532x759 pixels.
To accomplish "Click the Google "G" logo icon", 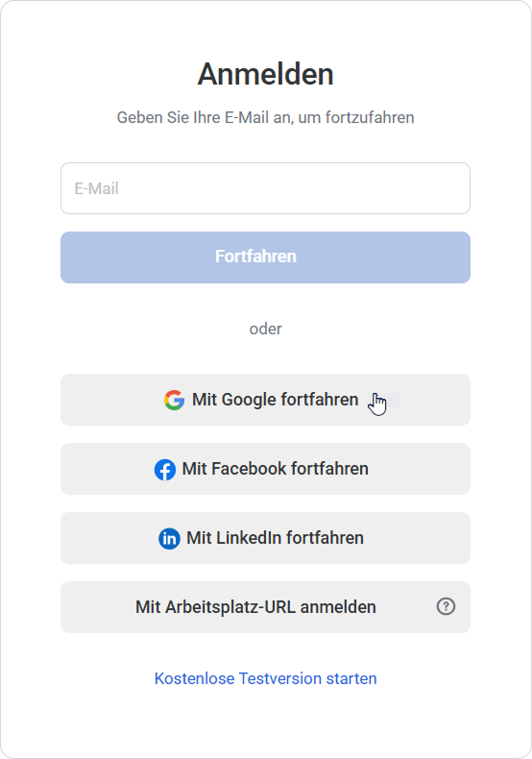I will point(174,400).
